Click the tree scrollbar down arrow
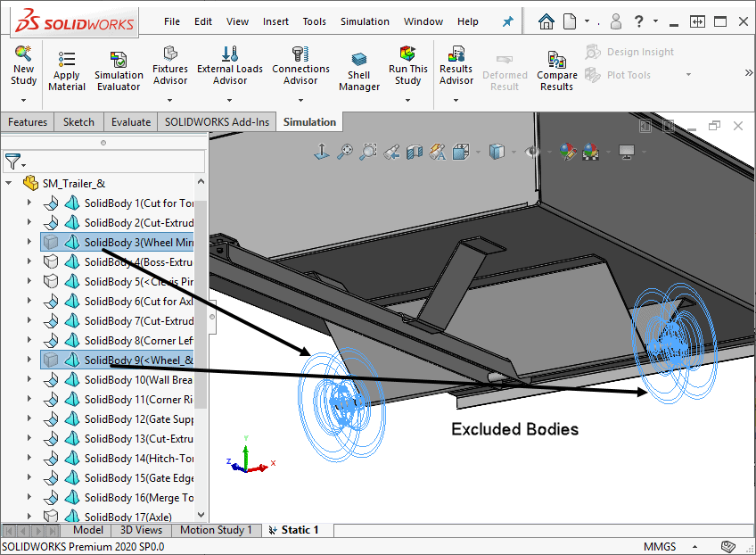756x555 pixels. tap(201, 515)
